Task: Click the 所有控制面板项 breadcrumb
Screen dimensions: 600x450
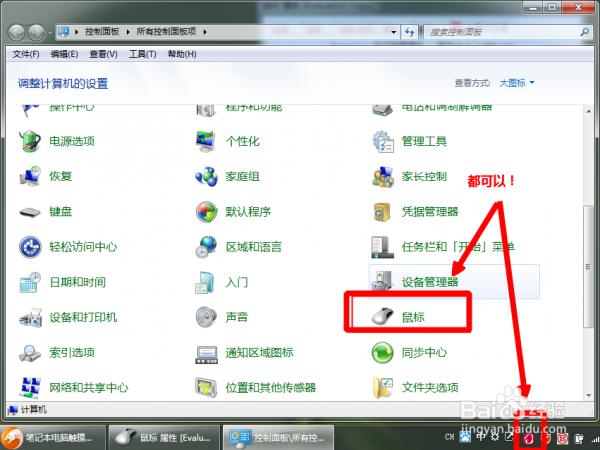Action: pyautogui.click(x=166, y=31)
